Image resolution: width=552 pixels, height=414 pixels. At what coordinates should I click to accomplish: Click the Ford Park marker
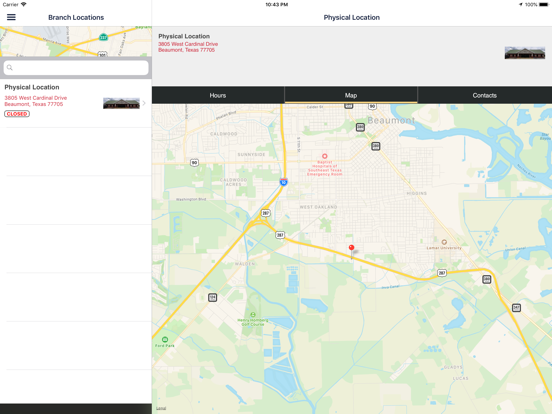165,339
